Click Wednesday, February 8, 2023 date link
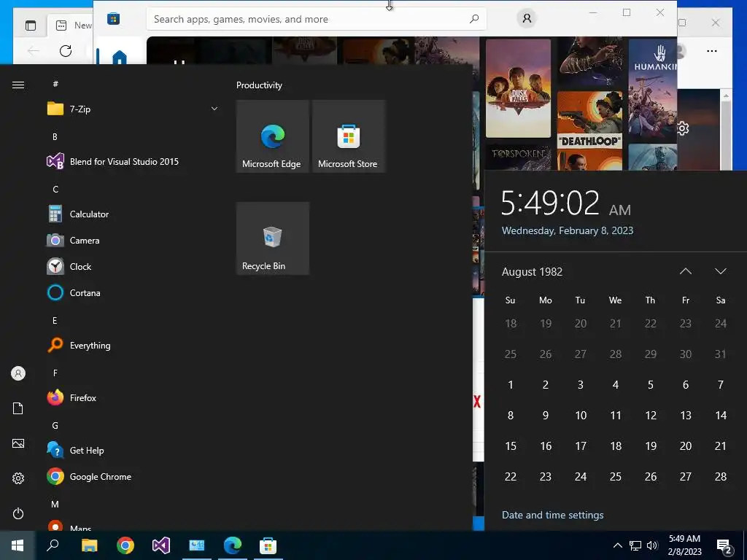The height and width of the screenshot is (560, 747). point(568,230)
